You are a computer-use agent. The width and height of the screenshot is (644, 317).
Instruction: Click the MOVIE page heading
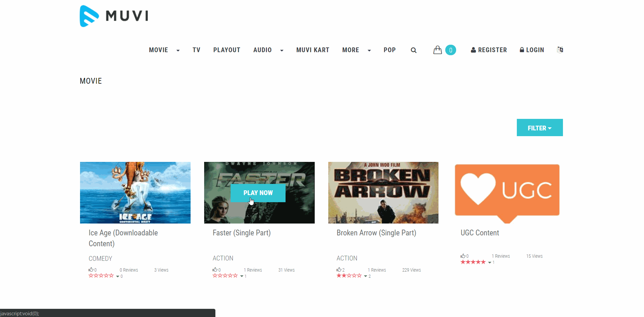(91, 81)
